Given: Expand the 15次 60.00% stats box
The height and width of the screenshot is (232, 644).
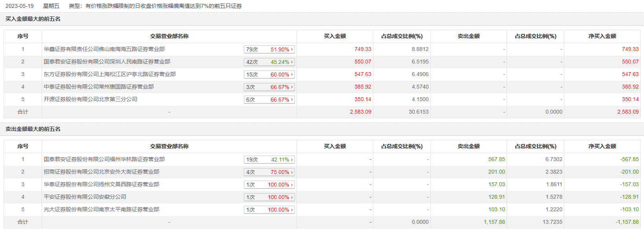Looking at the screenshot, I should tap(269, 74).
